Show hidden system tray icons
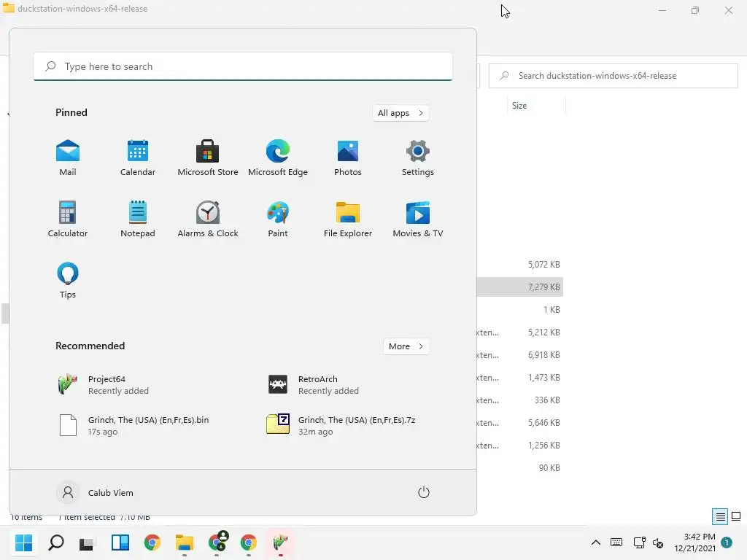The height and width of the screenshot is (560, 747). coord(595,542)
